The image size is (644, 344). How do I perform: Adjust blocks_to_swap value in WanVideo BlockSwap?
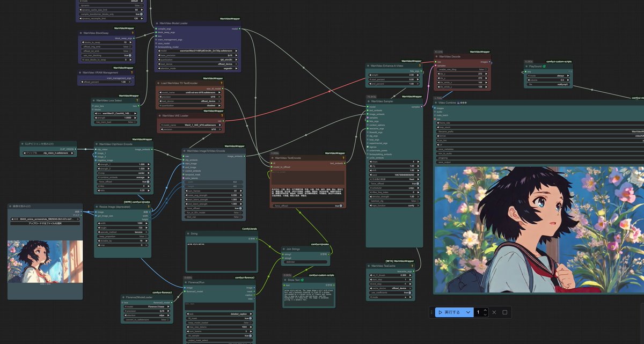(107, 42)
